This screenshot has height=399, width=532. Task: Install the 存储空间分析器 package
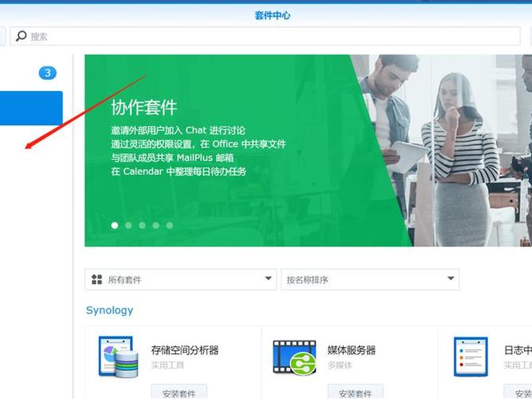click(x=179, y=392)
